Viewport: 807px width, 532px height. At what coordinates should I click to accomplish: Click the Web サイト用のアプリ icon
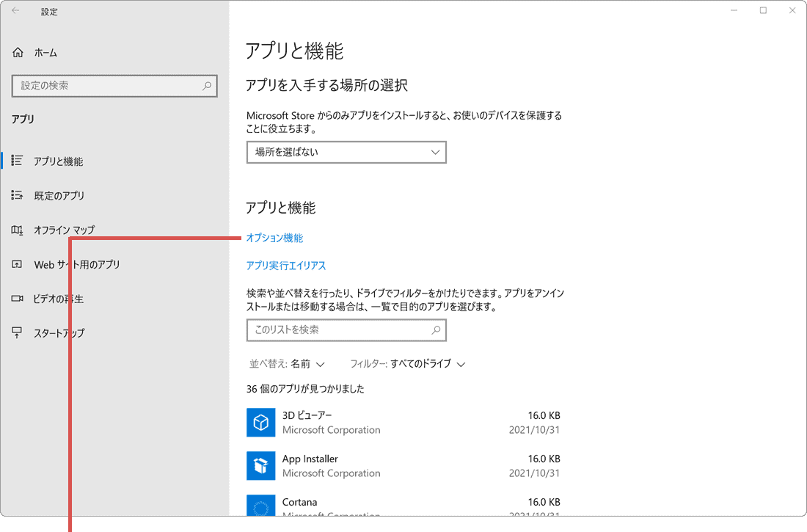coord(16,264)
